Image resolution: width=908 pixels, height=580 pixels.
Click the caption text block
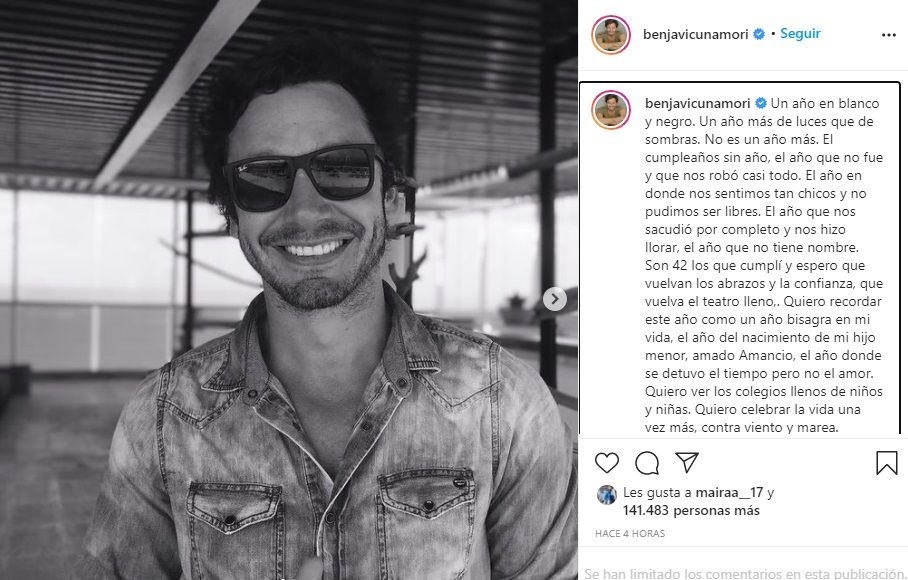click(764, 265)
